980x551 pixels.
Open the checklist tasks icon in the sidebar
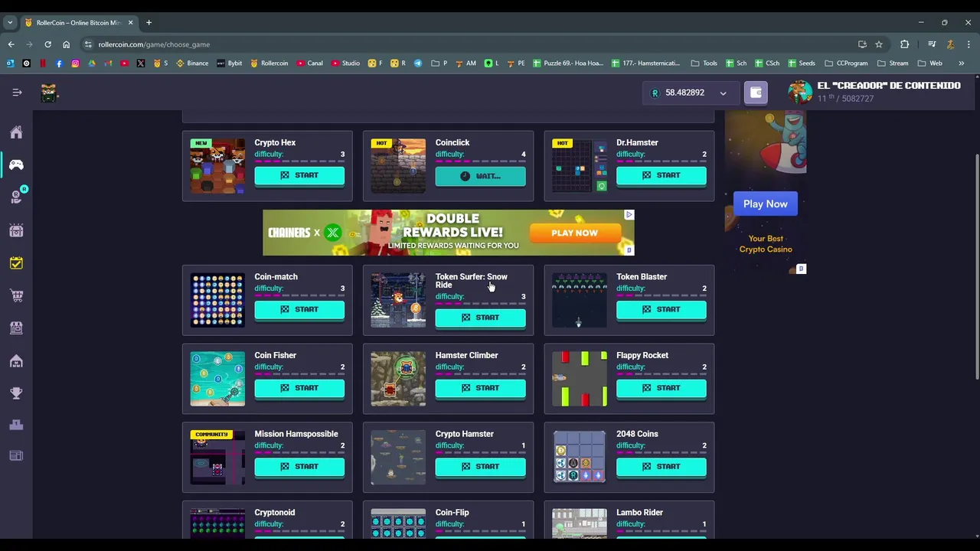(16, 263)
